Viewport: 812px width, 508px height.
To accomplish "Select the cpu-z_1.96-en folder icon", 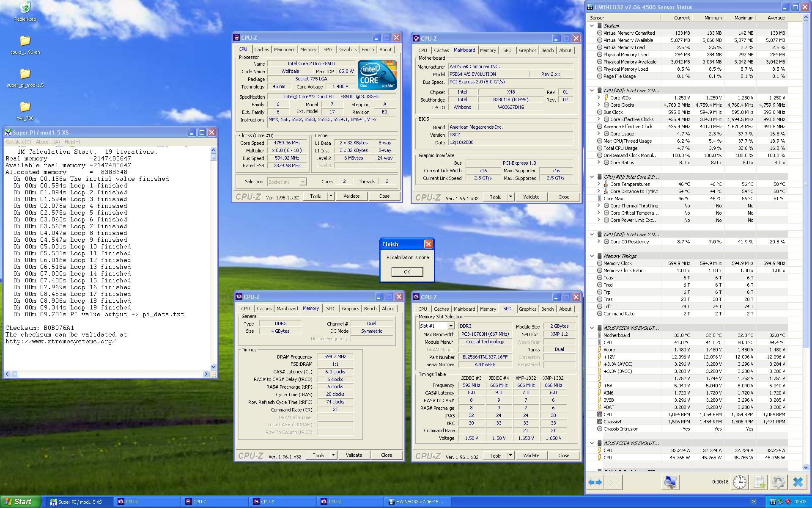I will click(x=25, y=41).
